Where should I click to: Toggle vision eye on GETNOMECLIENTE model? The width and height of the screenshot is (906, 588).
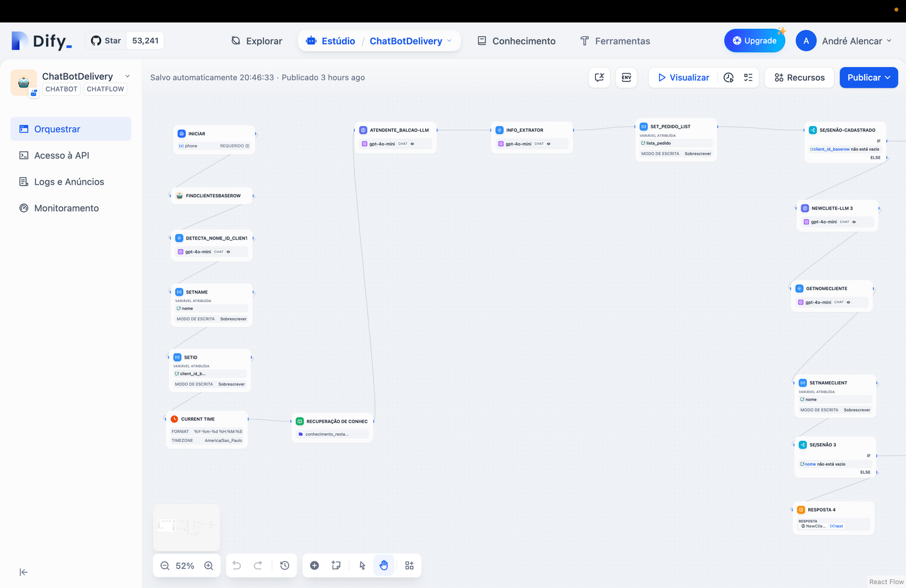[848, 302]
